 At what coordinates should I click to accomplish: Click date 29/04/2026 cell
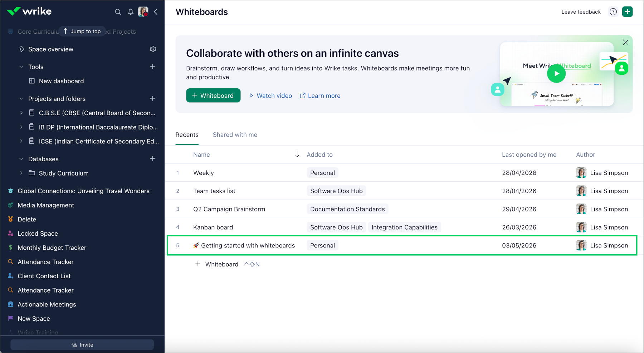tap(519, 209)
